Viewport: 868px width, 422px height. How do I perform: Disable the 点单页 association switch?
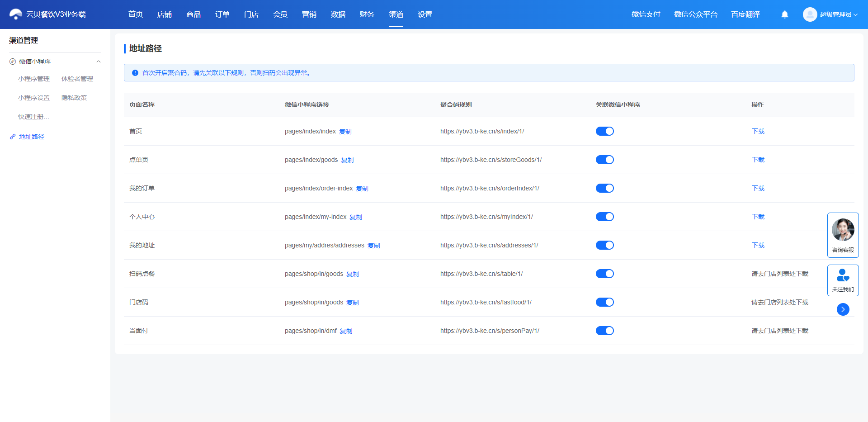(604, 160)
